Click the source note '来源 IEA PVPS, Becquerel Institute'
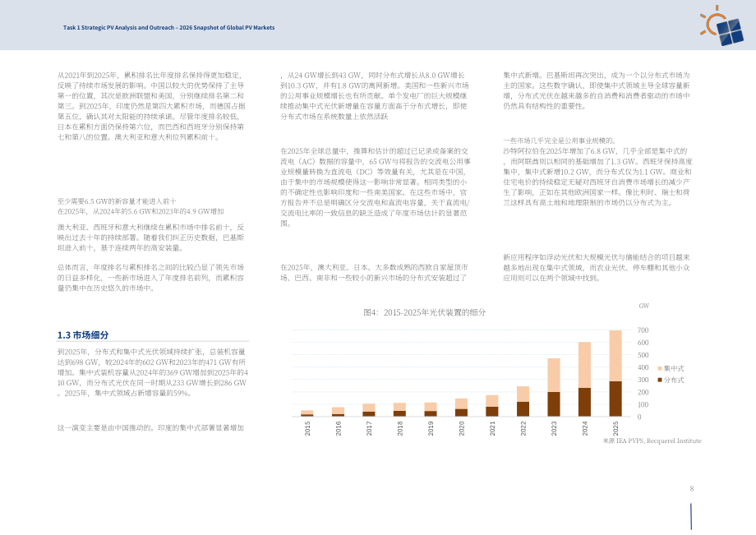 click(652, 440)
